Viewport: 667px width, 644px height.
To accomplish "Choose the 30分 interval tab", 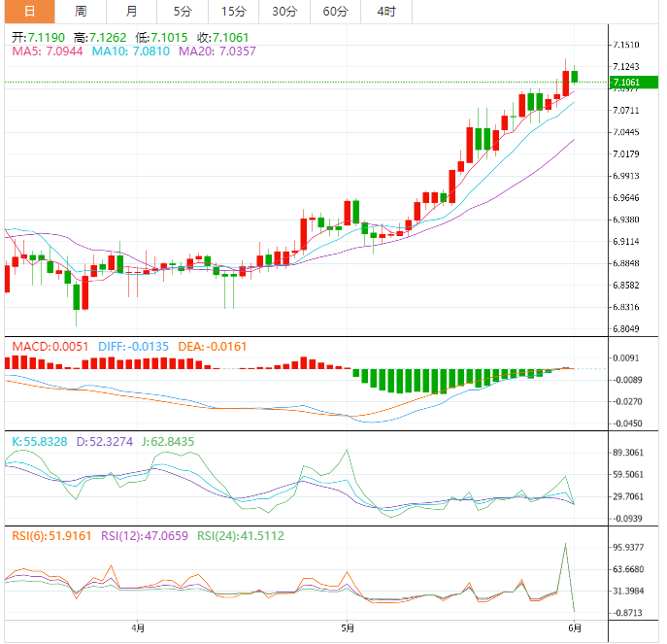I will [x=284, y=12].
